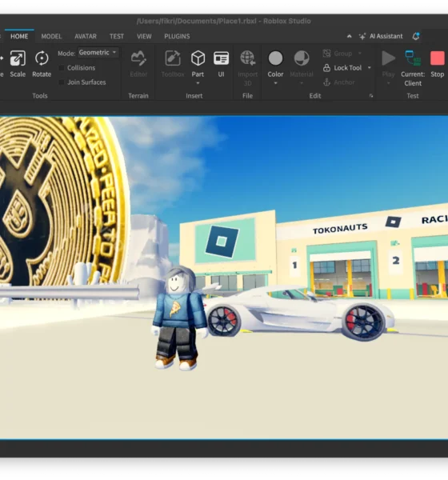The height and width of the screenshot is (480, 448).
Task: Collapse the ribbon with the up arrow
Action: click(x=349, y=36)
